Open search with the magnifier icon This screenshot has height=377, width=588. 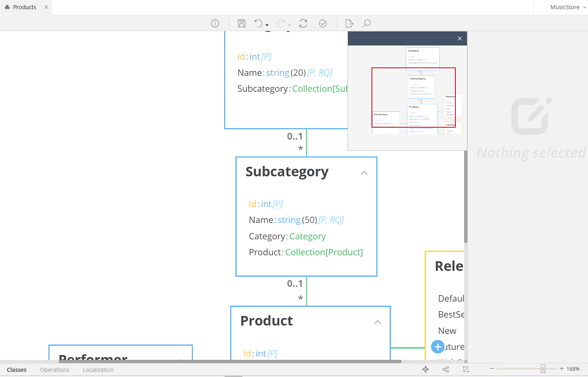click(x=366, y=24)
